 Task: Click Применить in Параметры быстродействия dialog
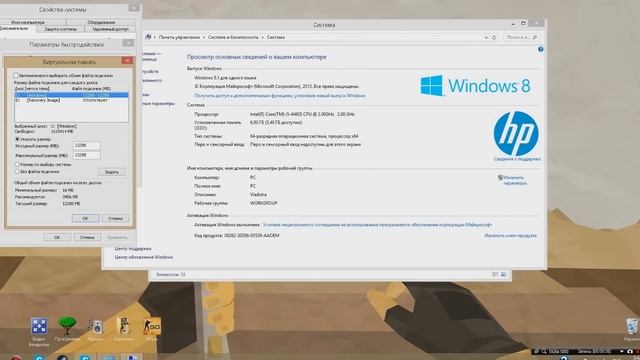coord(117,237)
